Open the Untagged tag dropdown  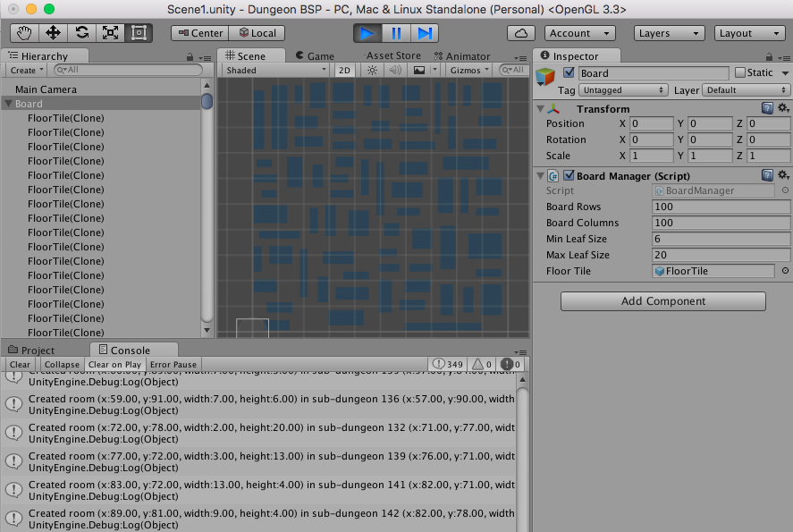(623, 90)
